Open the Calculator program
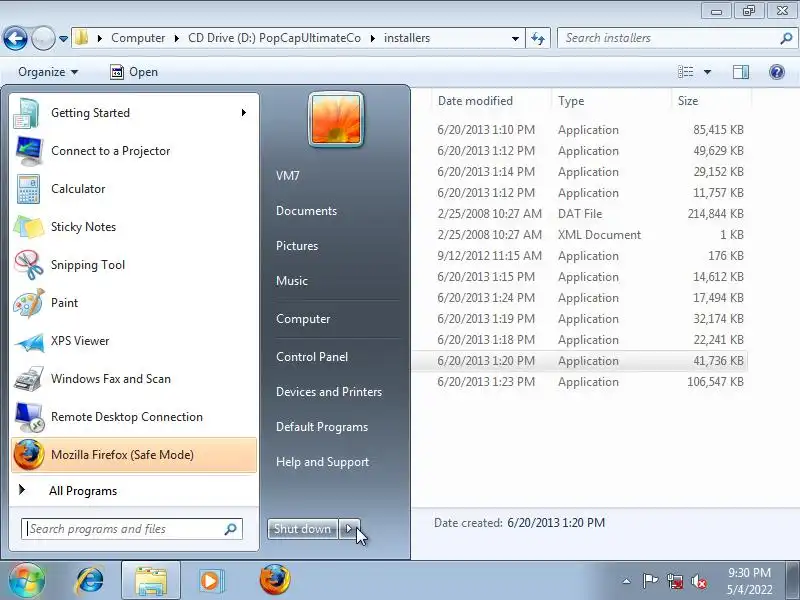This screenshot has width=800, height=600. 134,189
